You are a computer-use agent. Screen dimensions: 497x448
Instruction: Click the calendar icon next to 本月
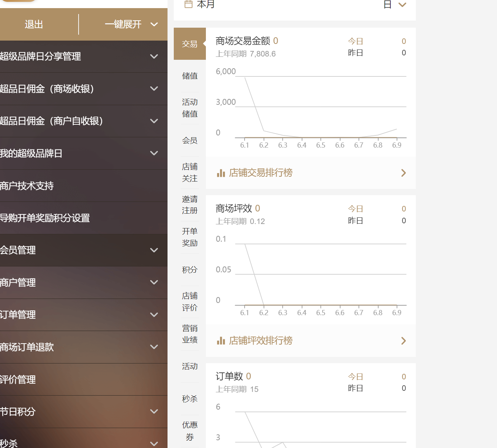188,4
